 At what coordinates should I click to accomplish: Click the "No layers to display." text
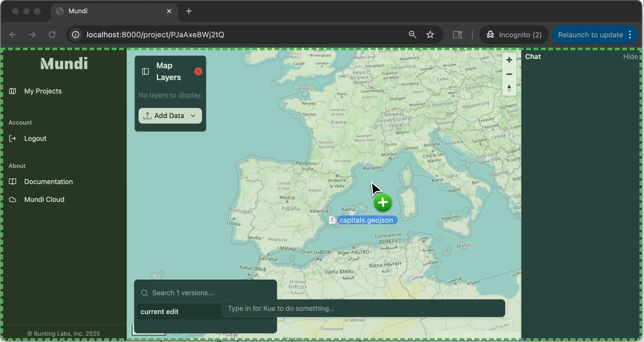pos(170,95)
